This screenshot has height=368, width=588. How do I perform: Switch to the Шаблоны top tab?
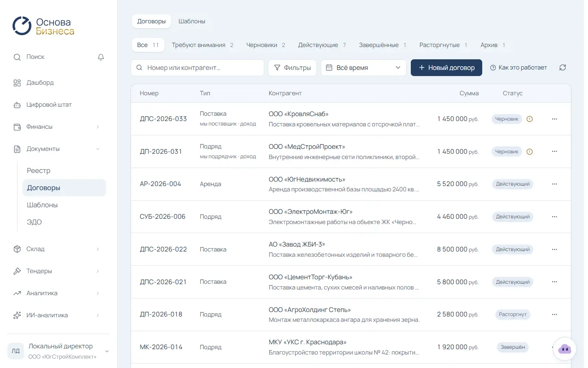(x=192, y=21)
